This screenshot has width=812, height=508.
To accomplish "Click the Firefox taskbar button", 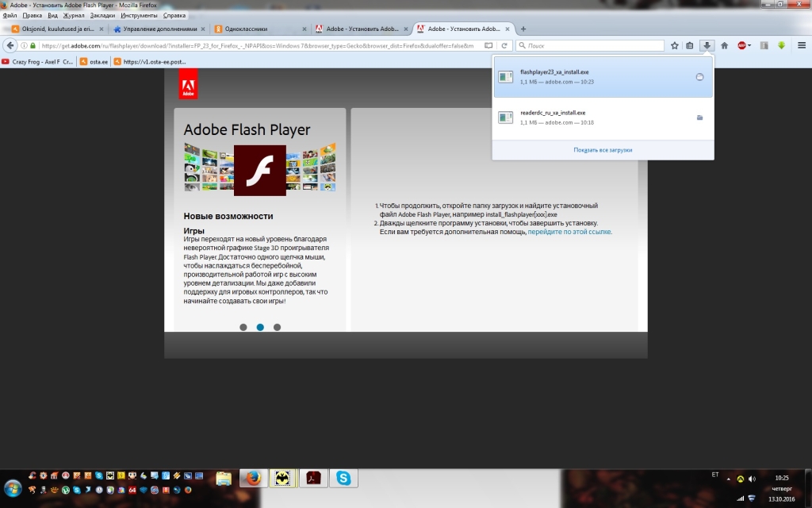I will [x=253, y=478].
